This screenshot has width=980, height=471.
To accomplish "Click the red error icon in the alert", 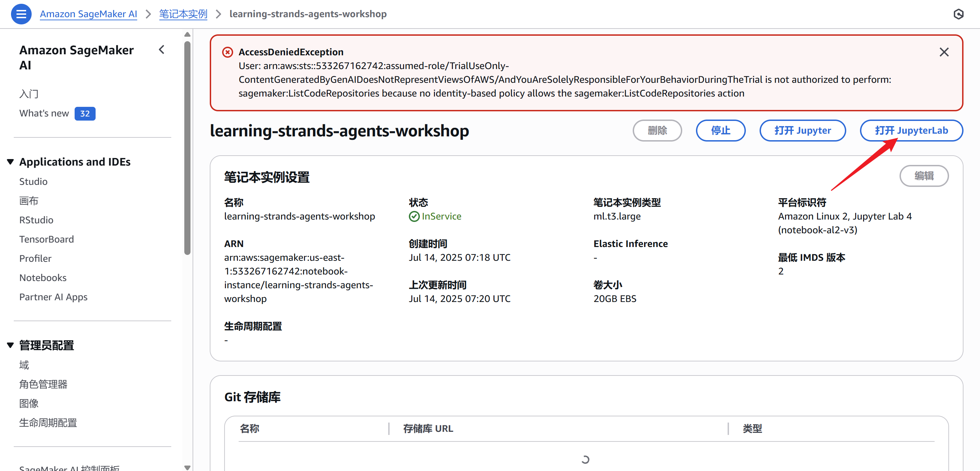I will (228, 52).
